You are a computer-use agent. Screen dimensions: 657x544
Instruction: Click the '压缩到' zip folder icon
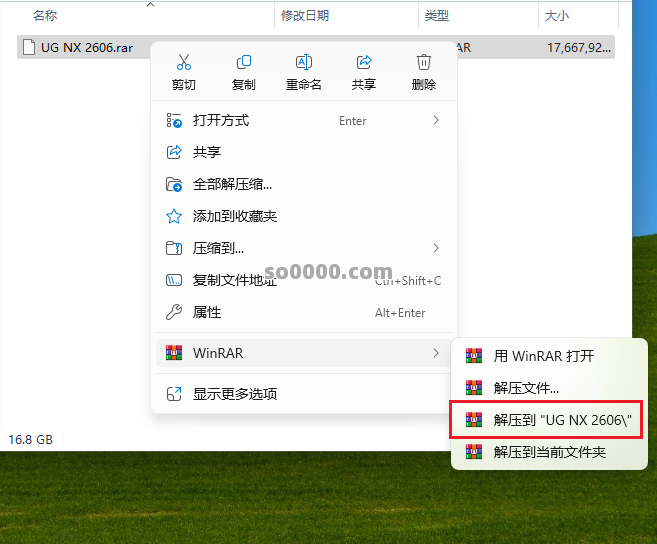pyautogui.click(x=174, y=248)
